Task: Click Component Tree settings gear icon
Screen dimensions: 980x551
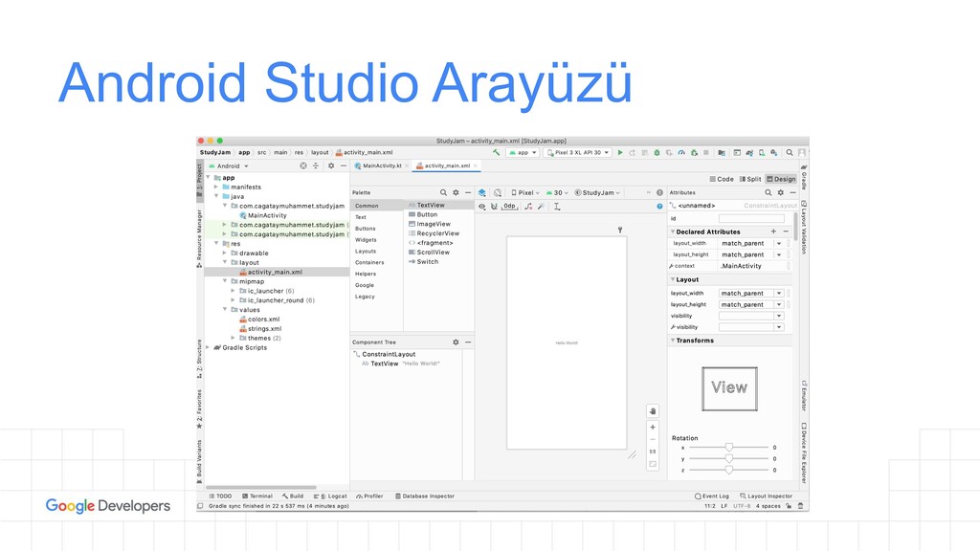Action: coord(456,342)
